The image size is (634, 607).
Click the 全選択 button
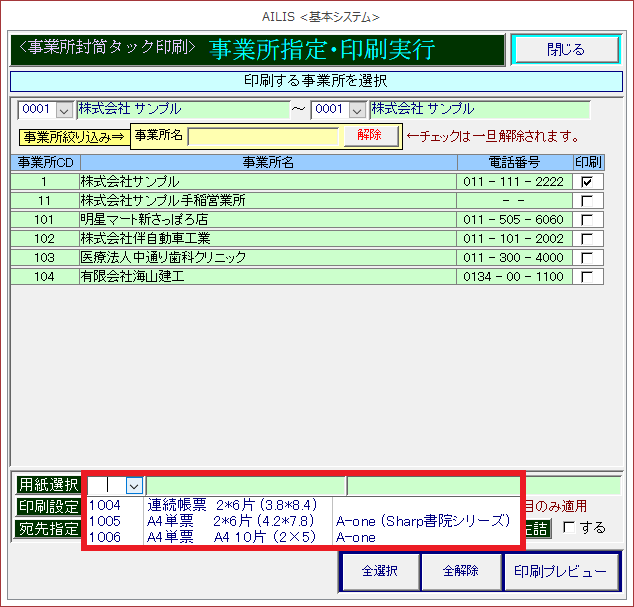[378, 572]
